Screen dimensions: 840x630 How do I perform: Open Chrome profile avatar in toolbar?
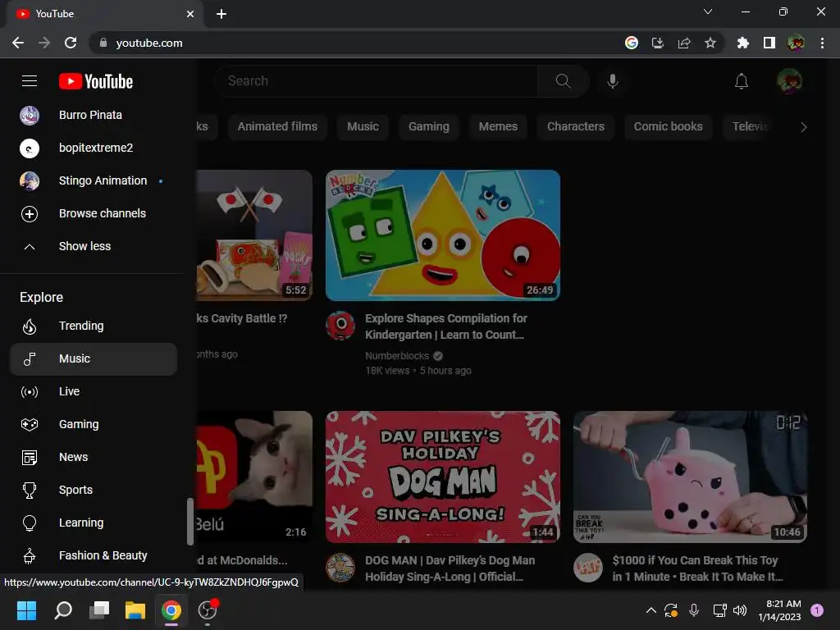796,43
